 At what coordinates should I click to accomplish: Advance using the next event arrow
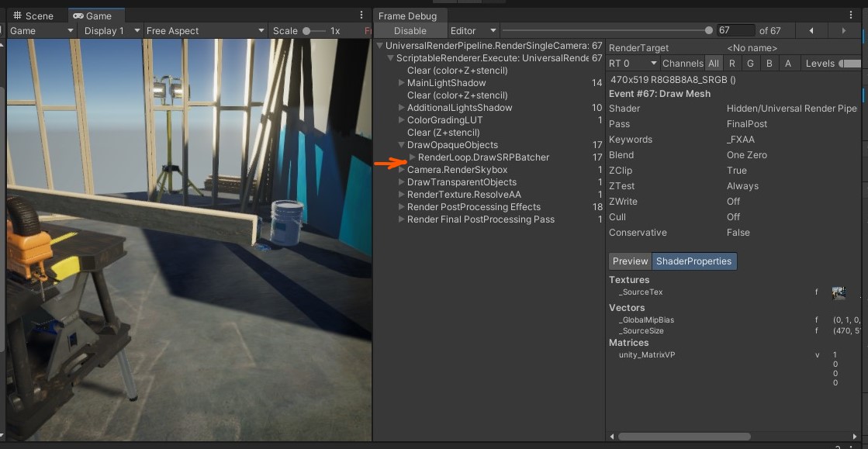(x=845, y=30)
